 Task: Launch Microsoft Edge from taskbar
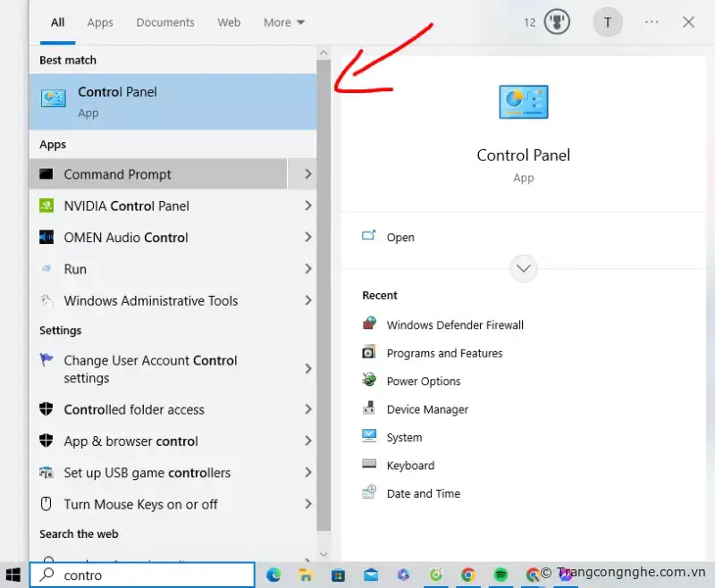click(x=273, y=575)
